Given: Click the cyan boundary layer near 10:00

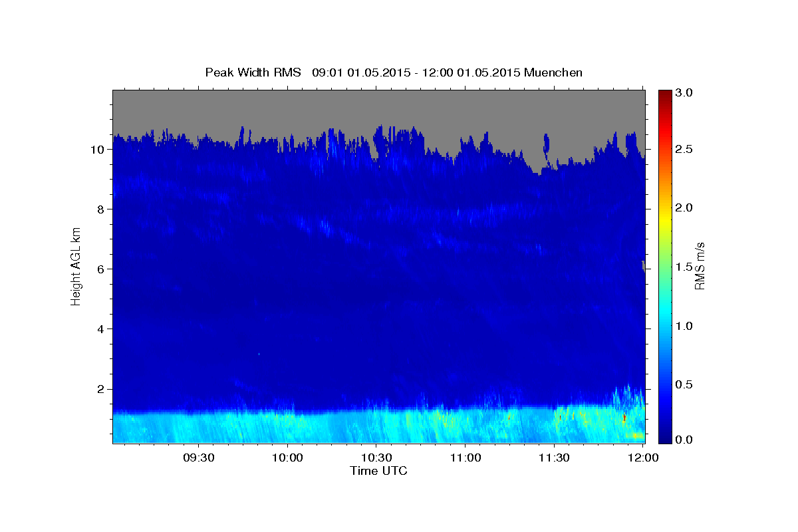Looking at the screenshot, I should point(287,427).
